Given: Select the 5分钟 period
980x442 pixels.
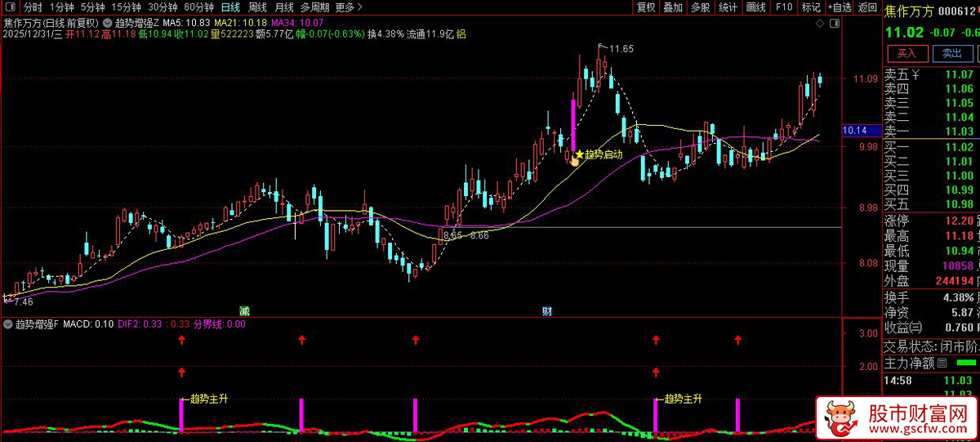Looking at the screenshot, I should (93, 7).
